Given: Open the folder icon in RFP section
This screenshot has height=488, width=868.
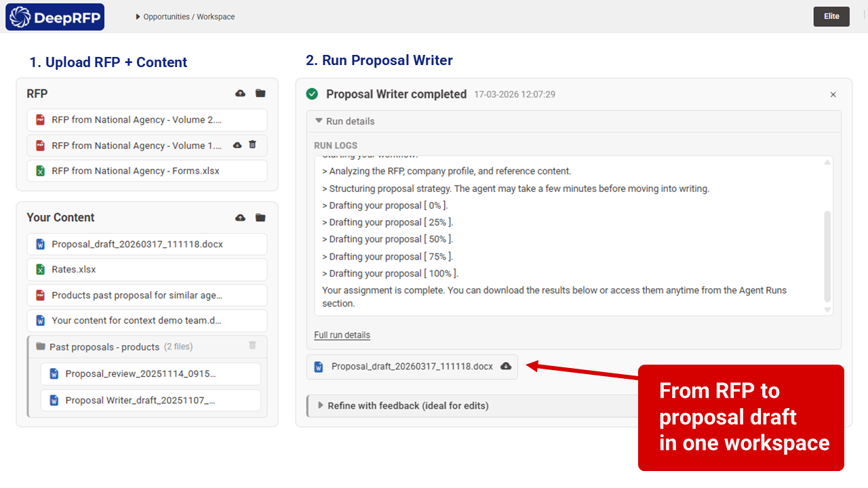Looking at the screenshot, I should click(260, 94).
